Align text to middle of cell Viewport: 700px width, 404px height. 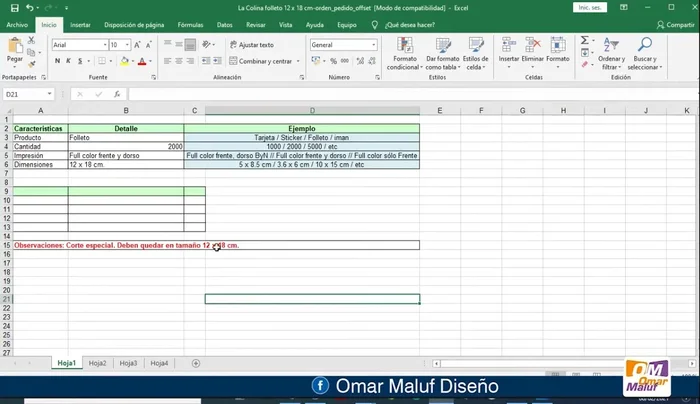coord(179,44)
